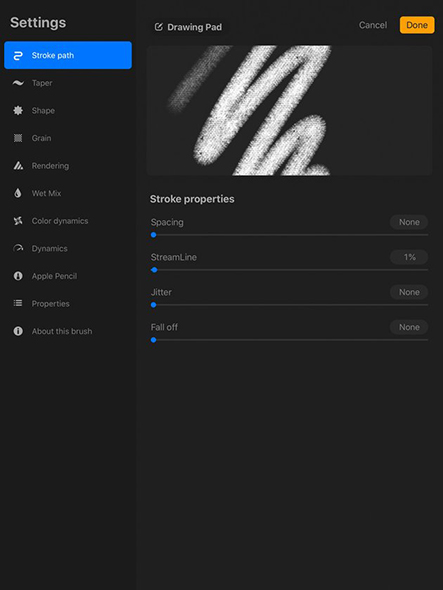Click the Apple Pencil info icon
This screenshot has height=590, width=443.
click(18, 276)
